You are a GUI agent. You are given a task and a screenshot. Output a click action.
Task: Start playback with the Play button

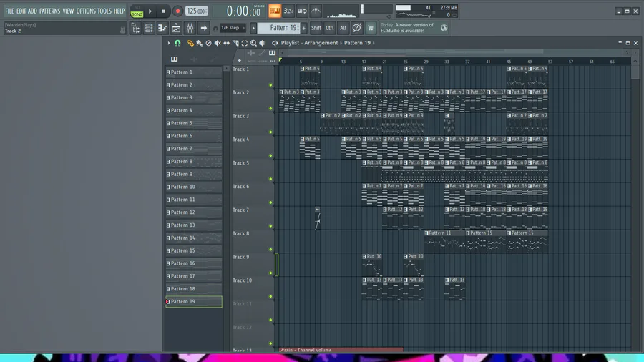click(150, 11)
